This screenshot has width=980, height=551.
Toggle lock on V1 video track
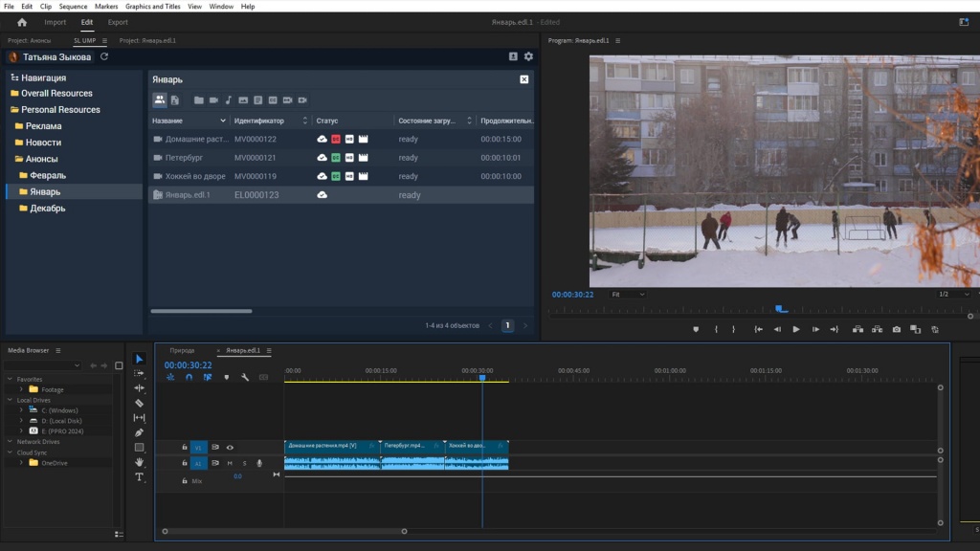click(x=185, y=447)
